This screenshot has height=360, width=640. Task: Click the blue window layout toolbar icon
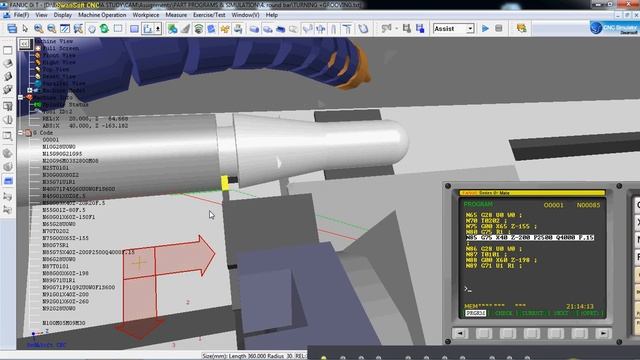click(x=12, y=29)
